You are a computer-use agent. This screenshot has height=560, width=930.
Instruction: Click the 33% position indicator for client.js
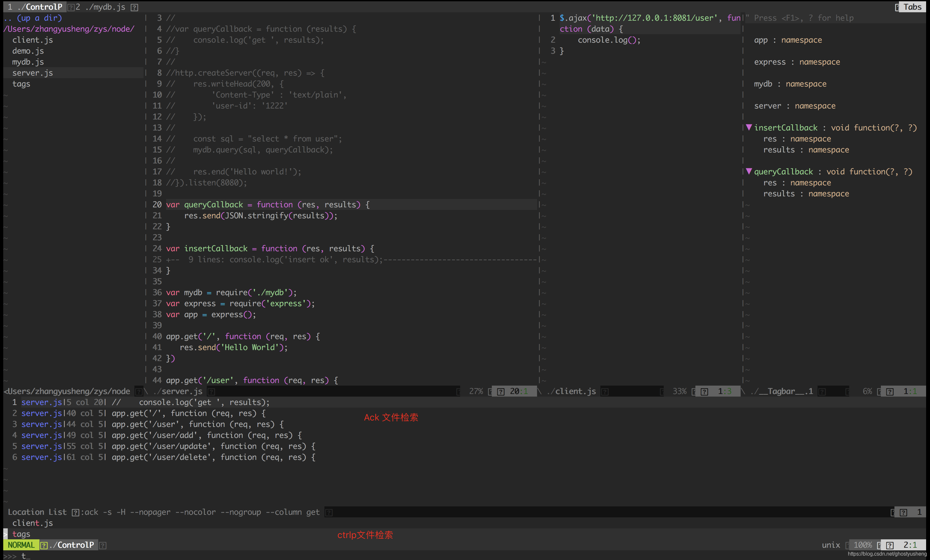(x=680, y=391)
